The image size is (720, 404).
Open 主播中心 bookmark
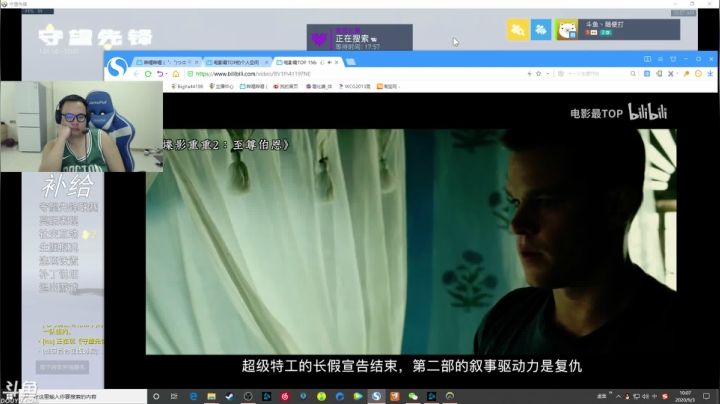tap(221, 86)
